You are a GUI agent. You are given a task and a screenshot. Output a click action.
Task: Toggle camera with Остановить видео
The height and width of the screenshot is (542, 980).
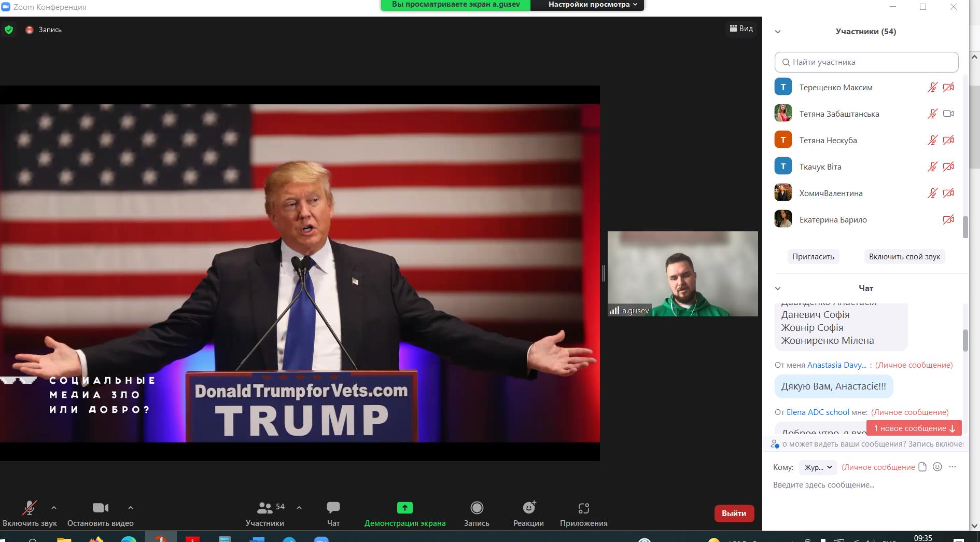pos(100,508)
